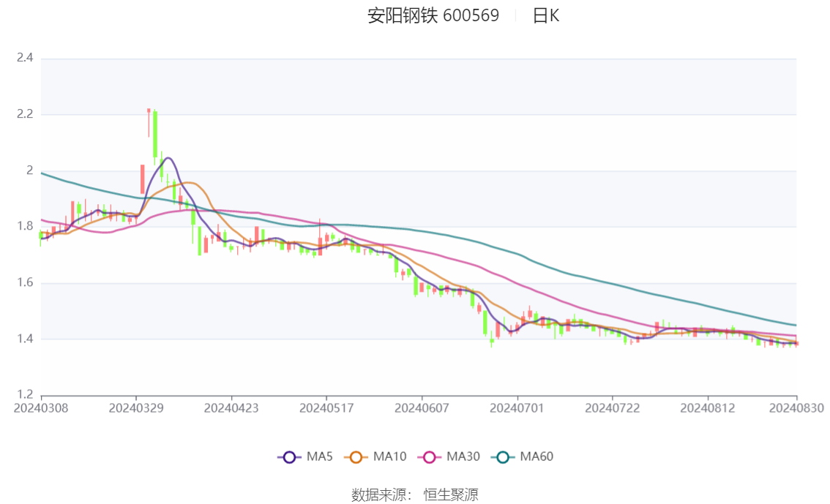Click the 1.6 y-axis value
Image resolution: width=830 pixels, height=504 pixels.
pos(25,283)
